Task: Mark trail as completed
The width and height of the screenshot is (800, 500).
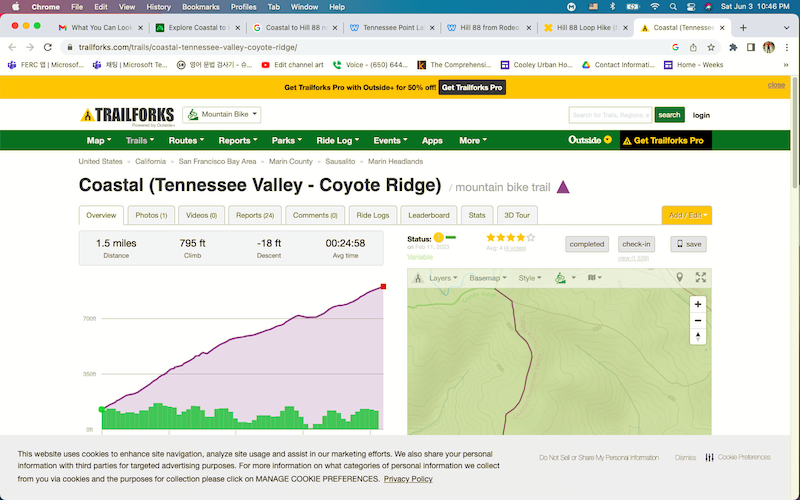Action: (586, 244)
